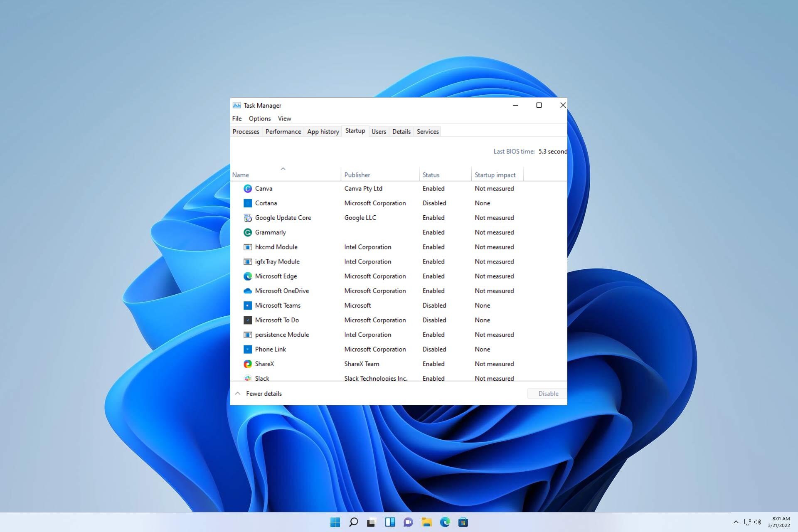Click the ShareX icon

tap(248, 364)
